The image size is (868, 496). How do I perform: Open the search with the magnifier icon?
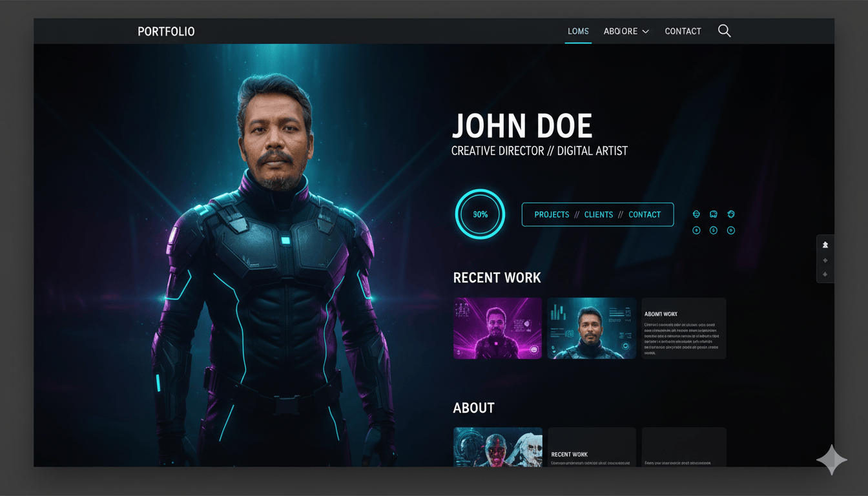[724, 30]
